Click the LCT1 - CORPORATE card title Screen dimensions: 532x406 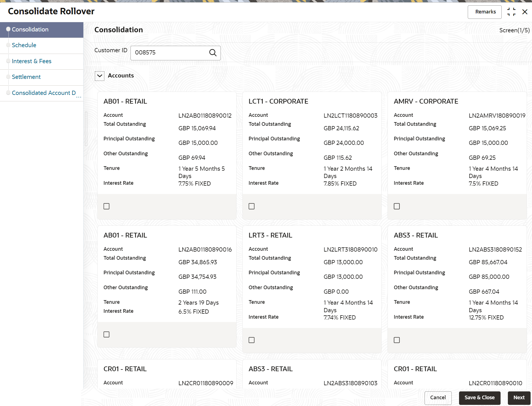[278, 101]
